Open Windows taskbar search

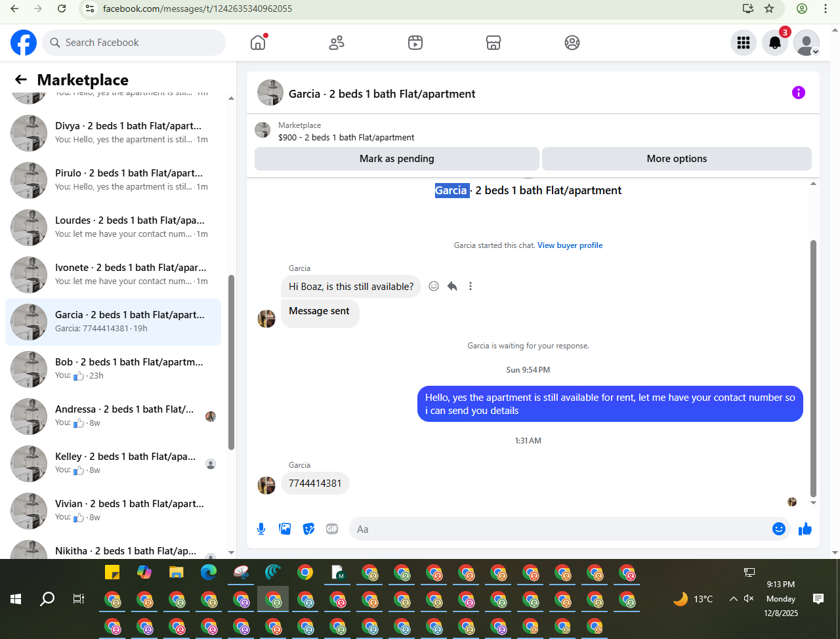pos(47,599)
